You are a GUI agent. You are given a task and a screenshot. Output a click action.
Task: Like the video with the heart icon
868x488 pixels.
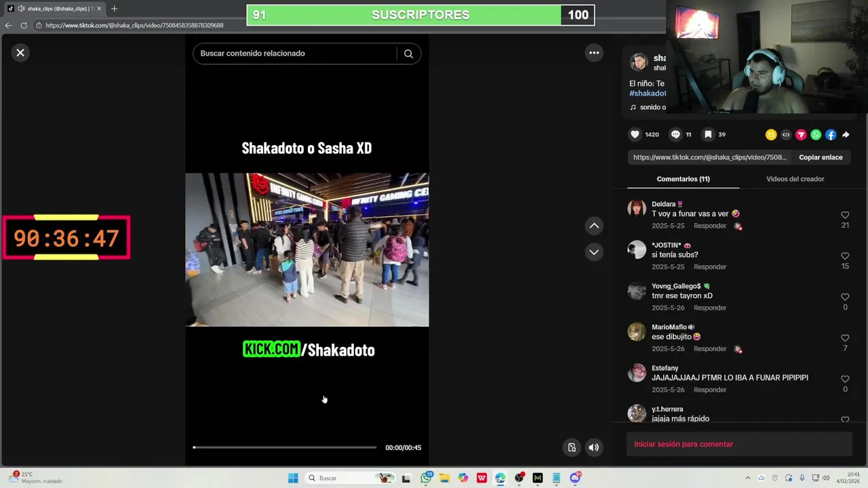tap(635, 134)
